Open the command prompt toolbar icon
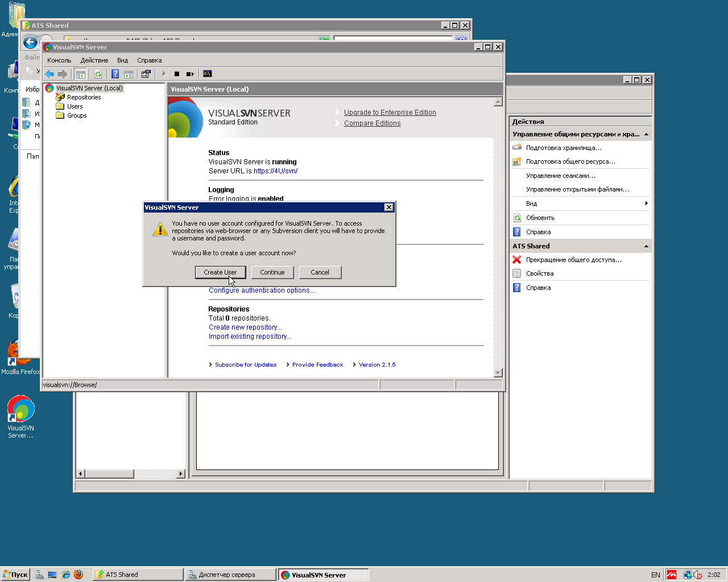The image size is (728, 582). click(x=208, y=74)
